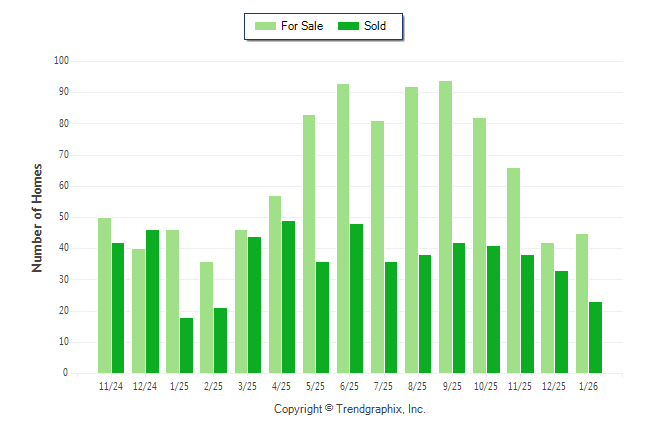Select the For Sale bar for 11/24
The height and width of the screenshot is (434, 646).
[104, 295]
